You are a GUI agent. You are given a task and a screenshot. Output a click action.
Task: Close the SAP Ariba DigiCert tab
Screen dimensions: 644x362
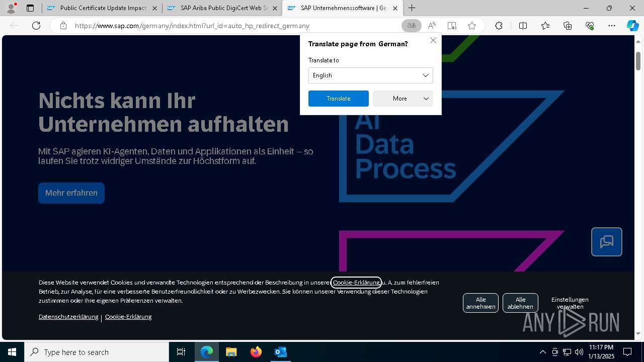pyautogui.click(x=275, y=8)
